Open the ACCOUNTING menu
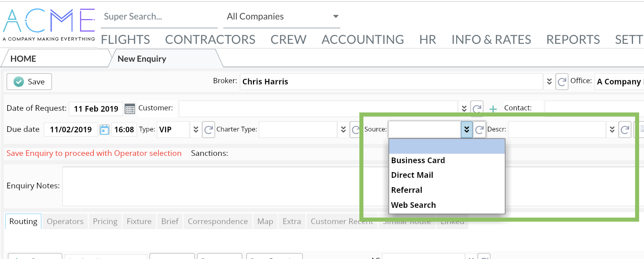This screenshot has width=644, height=259. click(x=363, y=39)
